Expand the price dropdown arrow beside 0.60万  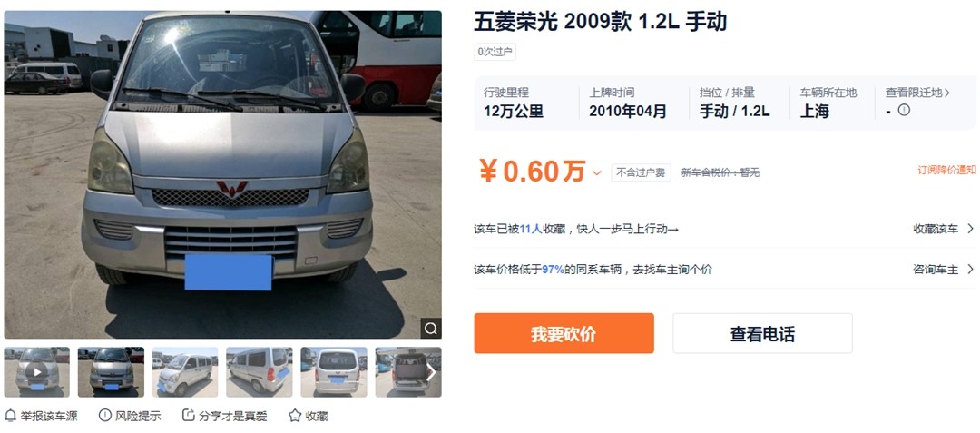(596, 173)
